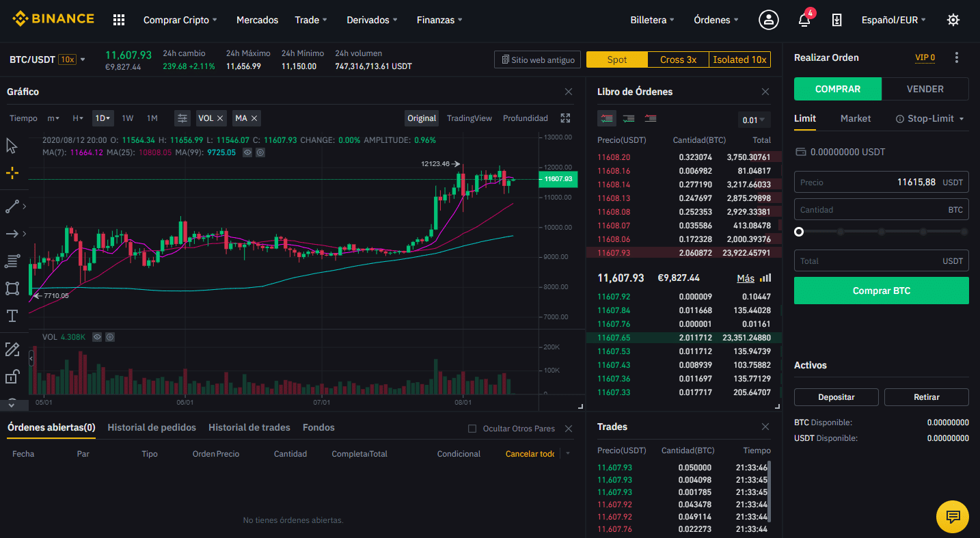Viewport: 980px width, 538px height.
Task: Switch to Cross 3x margin mode
Action: click(679, 59)
